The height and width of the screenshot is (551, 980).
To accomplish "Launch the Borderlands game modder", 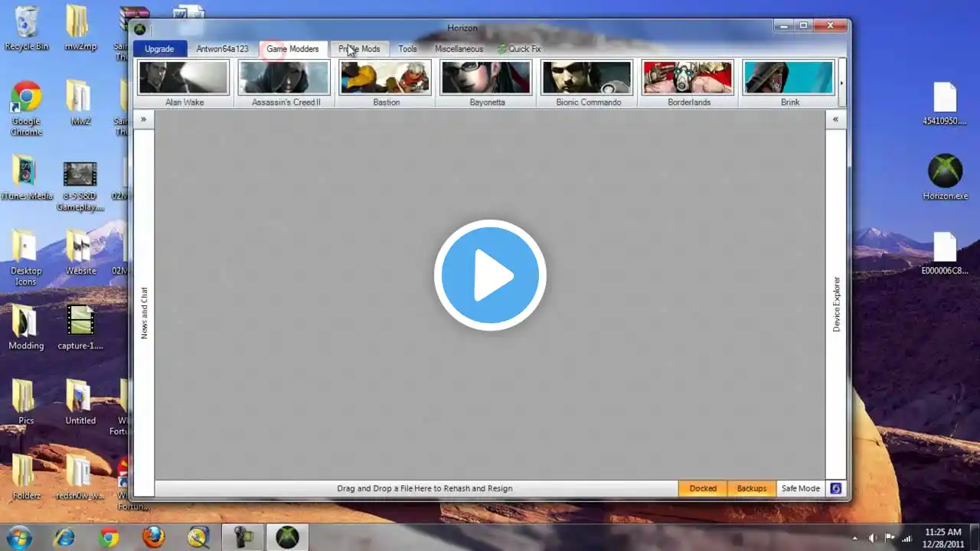I will pyautogui.click(x=688, y=83).
